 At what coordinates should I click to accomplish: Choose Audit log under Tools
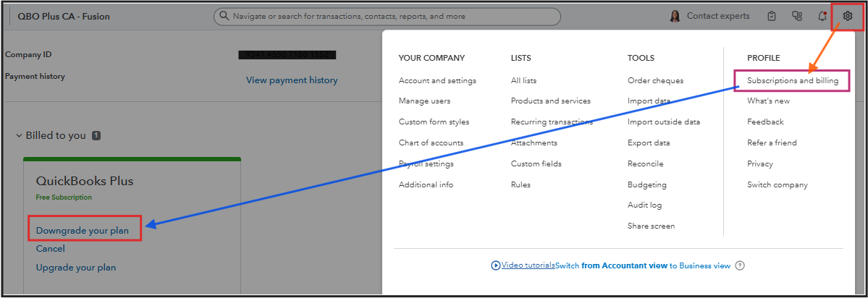pos(644,205)
